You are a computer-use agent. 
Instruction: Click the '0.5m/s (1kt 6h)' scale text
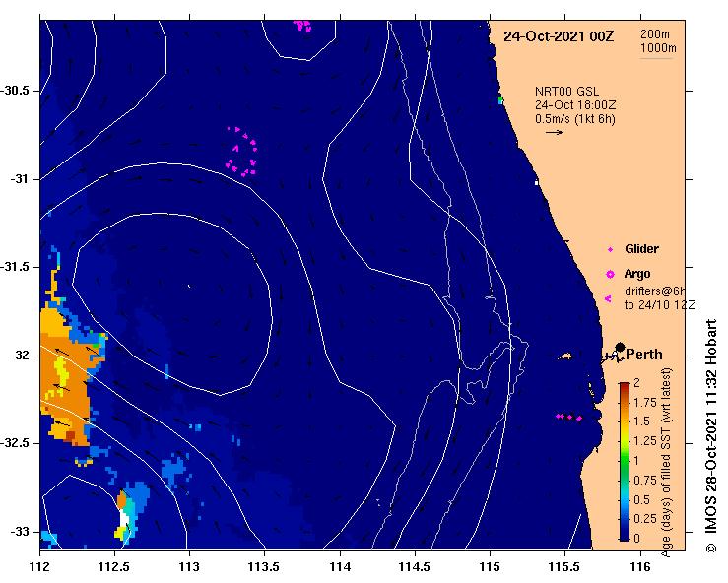575,119
